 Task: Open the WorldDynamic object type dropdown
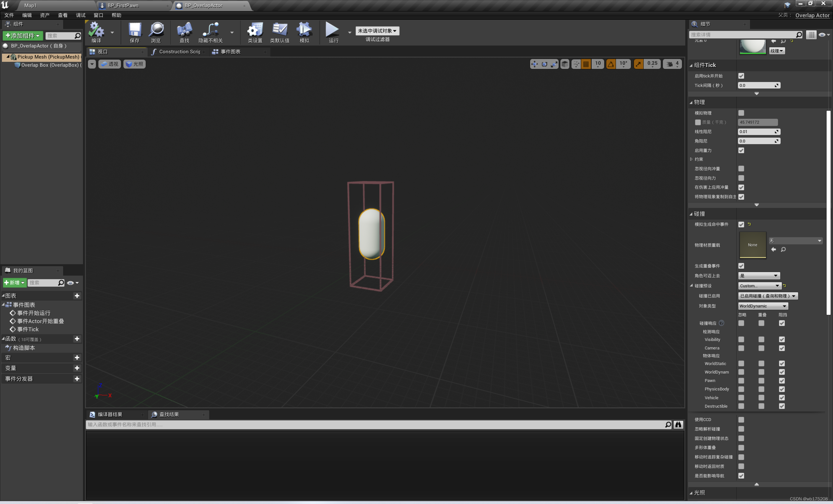point(762,306)
